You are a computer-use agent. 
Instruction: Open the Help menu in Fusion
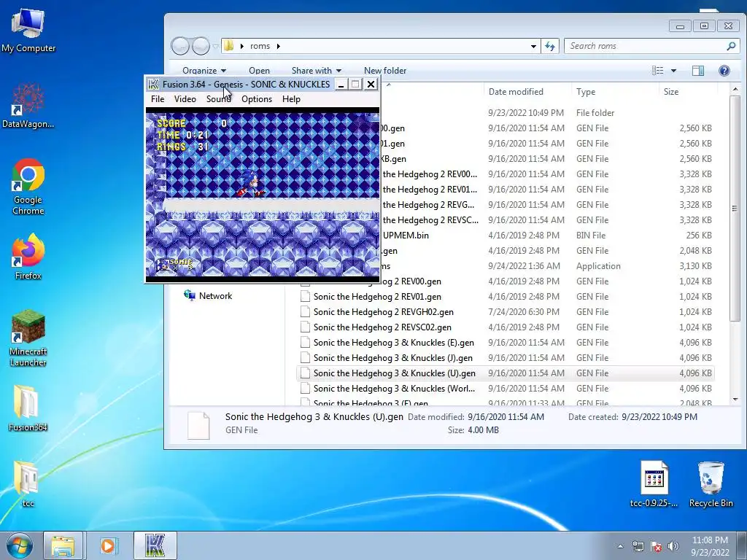(x=291, y=99)
